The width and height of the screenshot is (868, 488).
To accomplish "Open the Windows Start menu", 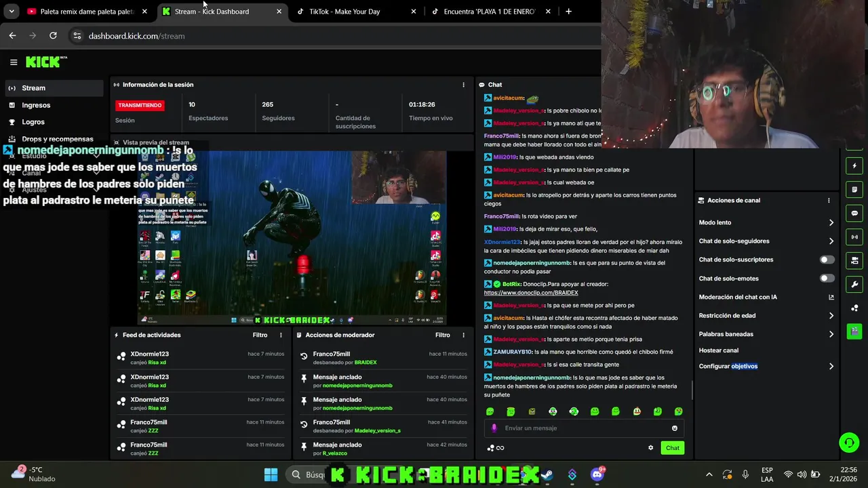I will pos(271,475).
